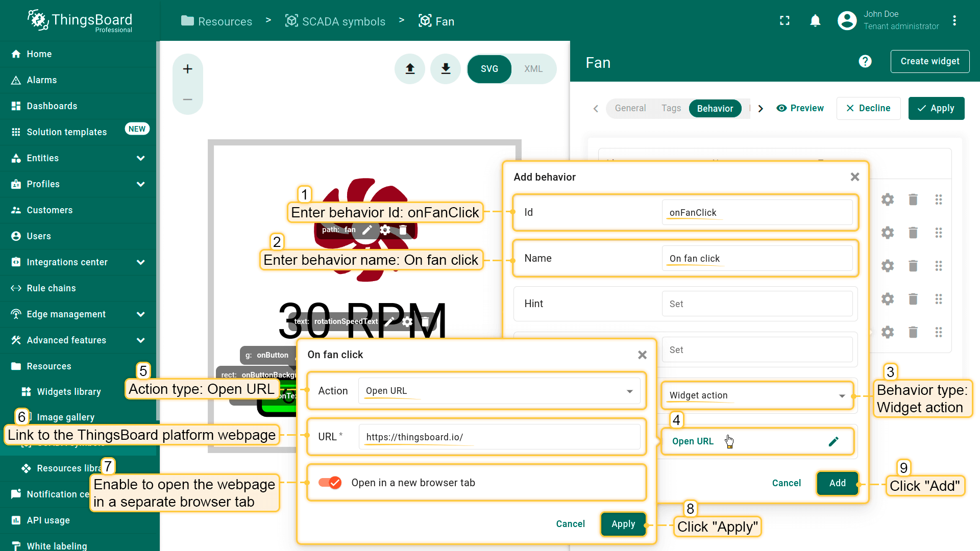Click the download SVG arrow icon
Screen dimensions: 980x551
tap(446, 69)
